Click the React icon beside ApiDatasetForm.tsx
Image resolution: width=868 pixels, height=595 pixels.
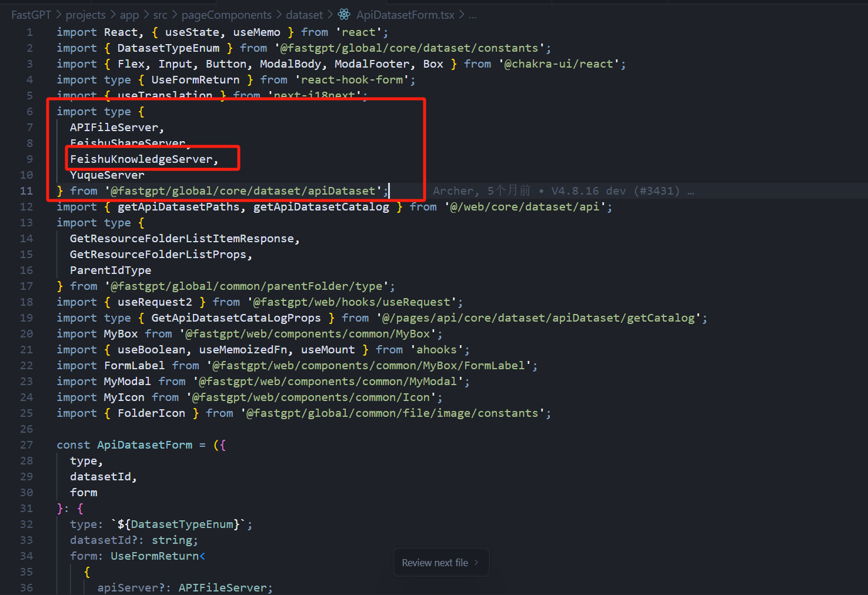[344, 15]
